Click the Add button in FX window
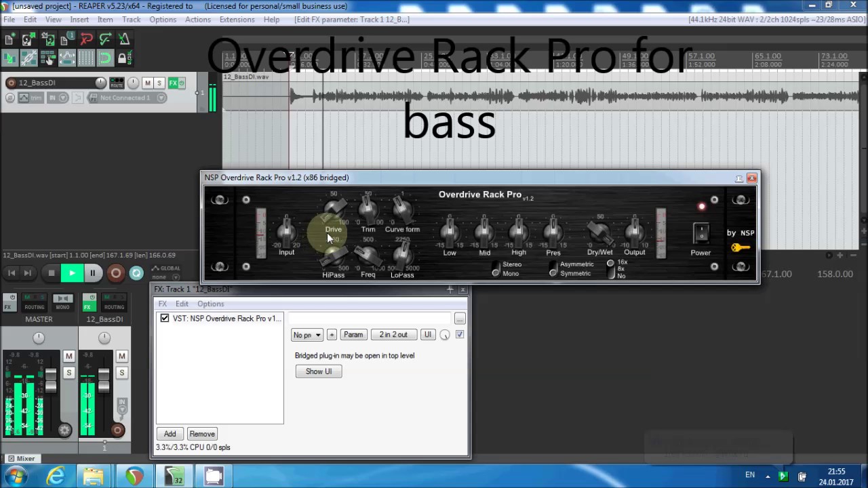Screen dimensions: 868x488 [x=170, y=434]
